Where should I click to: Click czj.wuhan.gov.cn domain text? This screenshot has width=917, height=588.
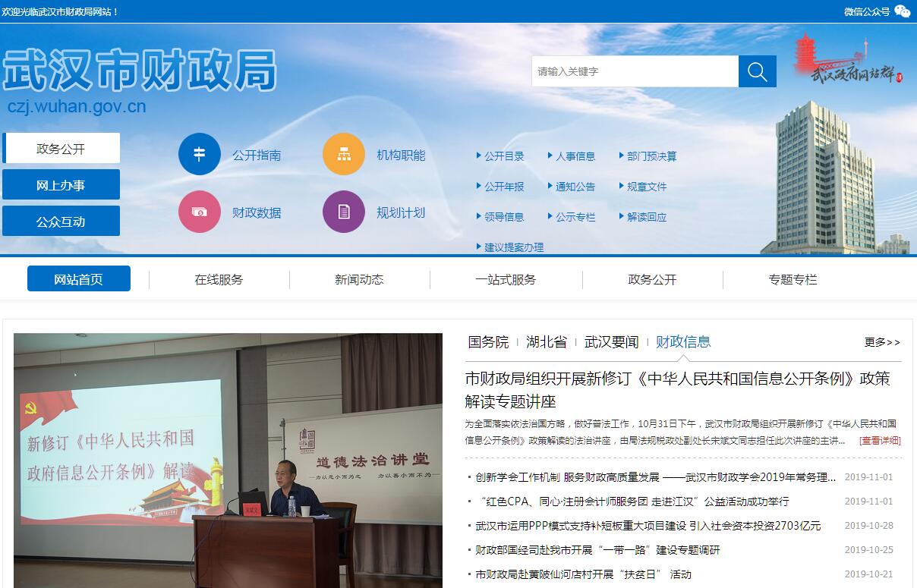tap(77, 107)
